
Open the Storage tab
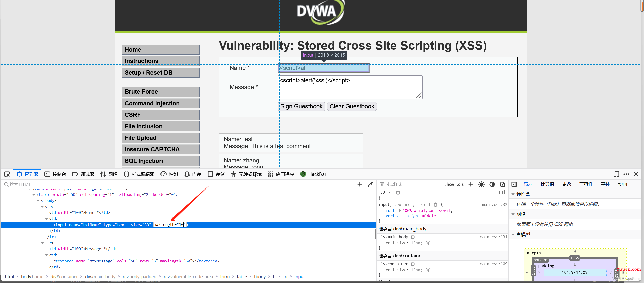click(216, 174)
